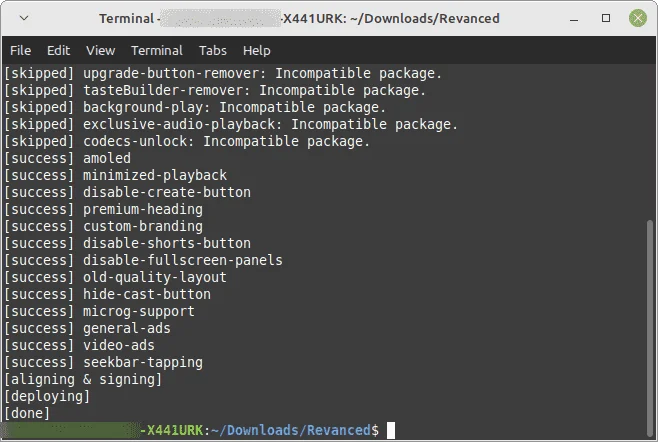Click the '[skipped] upgrade-button-remover' line
Image resolution: width=658 pixels, height=442 pixels.
[x=223, y=73]
